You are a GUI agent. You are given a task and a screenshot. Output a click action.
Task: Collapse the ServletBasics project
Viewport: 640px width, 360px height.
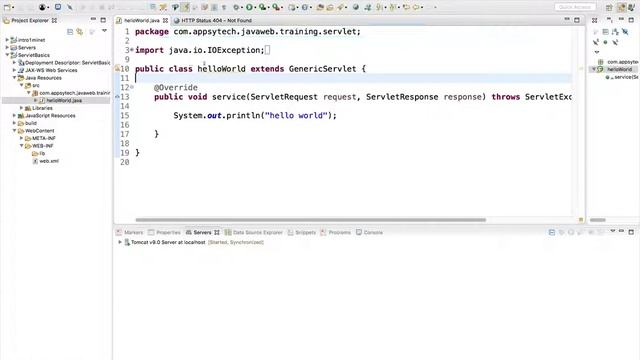(7, 55)
